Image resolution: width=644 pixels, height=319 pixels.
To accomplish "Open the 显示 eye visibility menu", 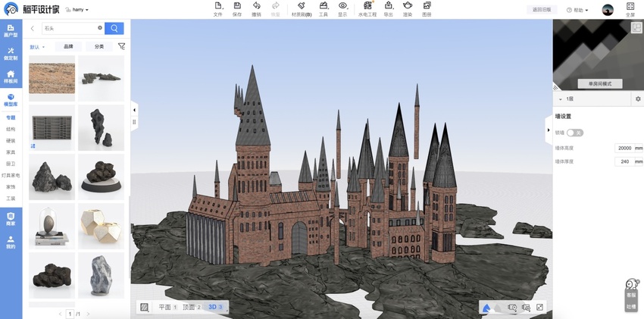I will tap(342, 9).
